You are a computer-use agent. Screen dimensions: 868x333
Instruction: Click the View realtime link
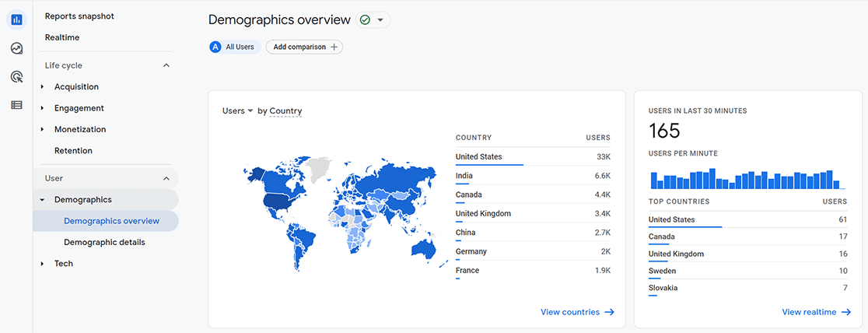coord(816,312)
